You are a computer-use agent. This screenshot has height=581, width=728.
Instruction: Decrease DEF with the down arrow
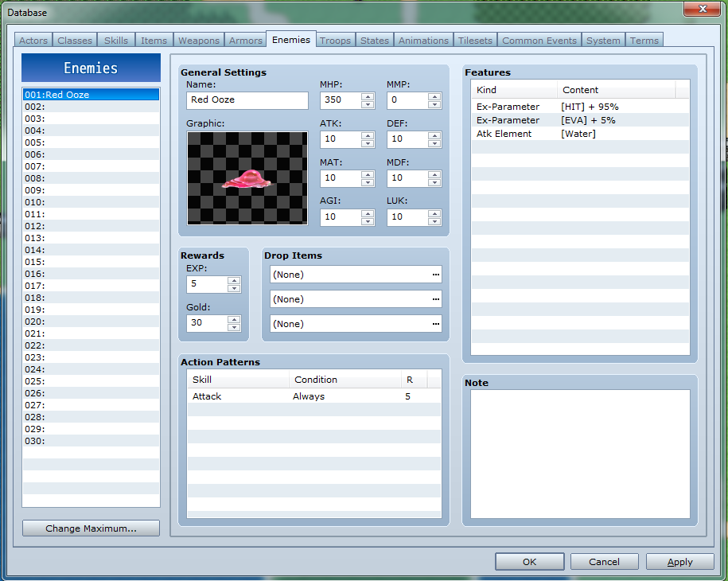[x=434, y=143]
